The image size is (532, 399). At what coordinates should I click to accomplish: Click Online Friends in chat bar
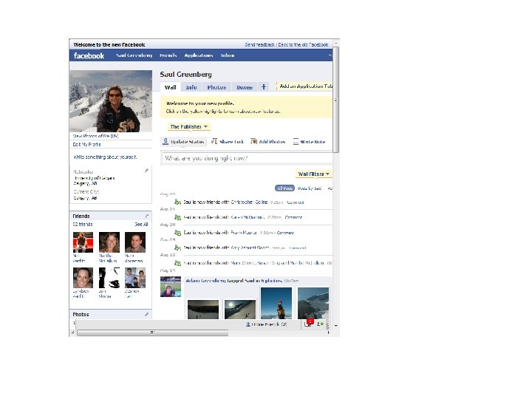[x=270, y=324]
